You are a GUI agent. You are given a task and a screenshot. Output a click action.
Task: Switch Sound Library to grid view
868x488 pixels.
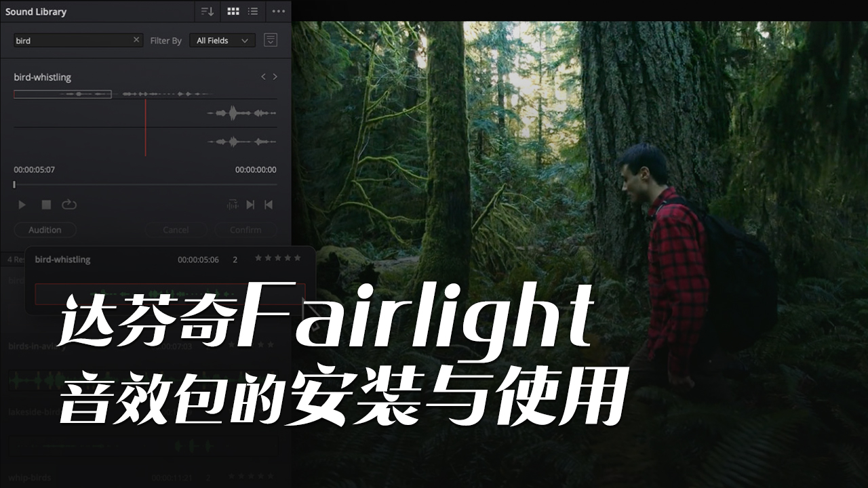click(x=233, y=12)
